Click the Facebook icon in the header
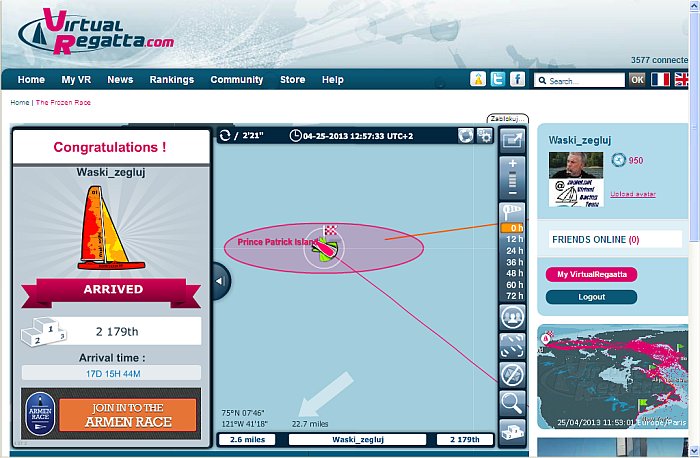Image resolution: width=700 pixels, height=458 pixels. click(x=517, y=79)
